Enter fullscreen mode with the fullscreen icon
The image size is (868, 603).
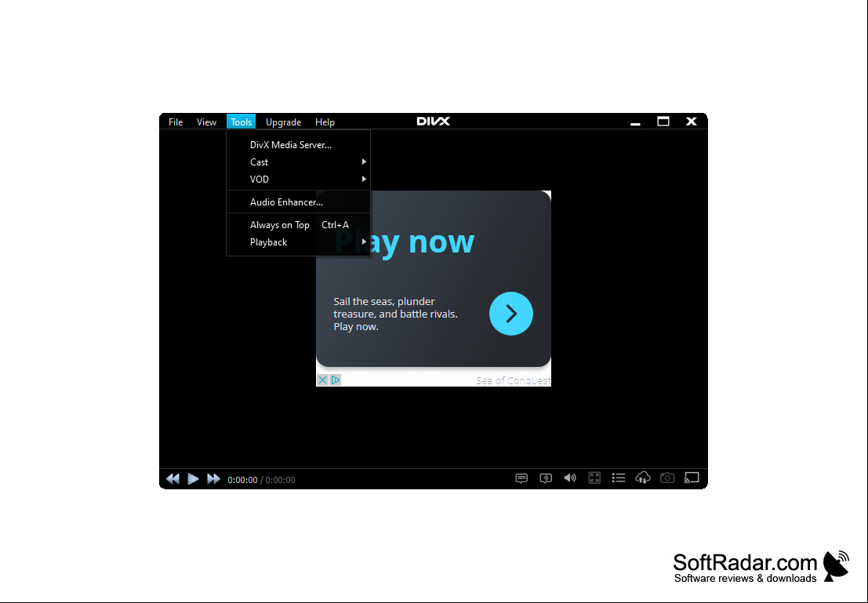[x=594, y=478]
